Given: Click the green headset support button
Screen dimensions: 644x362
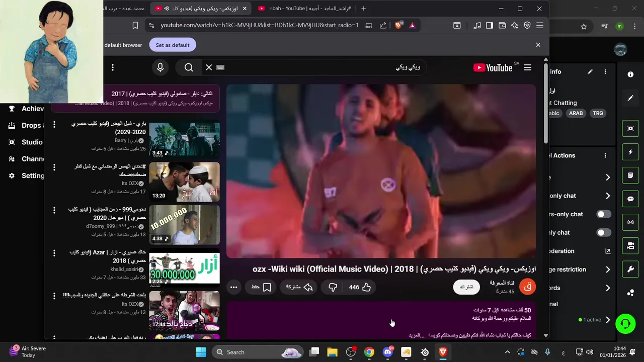Looking at the screenshot, I should 625,323.
